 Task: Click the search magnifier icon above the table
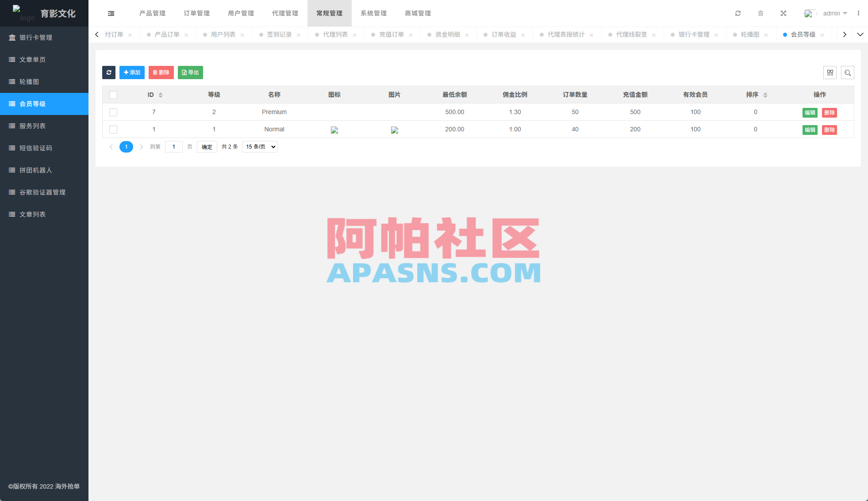point(848,73)
